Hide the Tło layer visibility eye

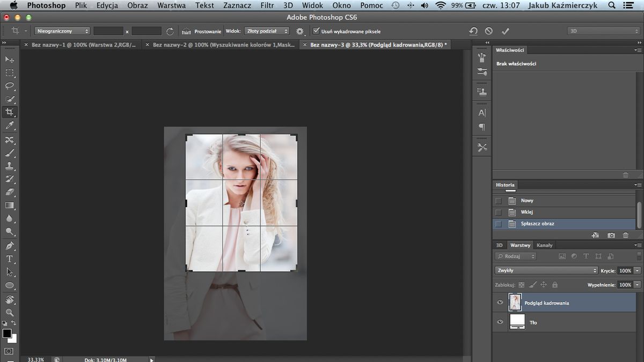pyautogui.click(x=500, y=322)
